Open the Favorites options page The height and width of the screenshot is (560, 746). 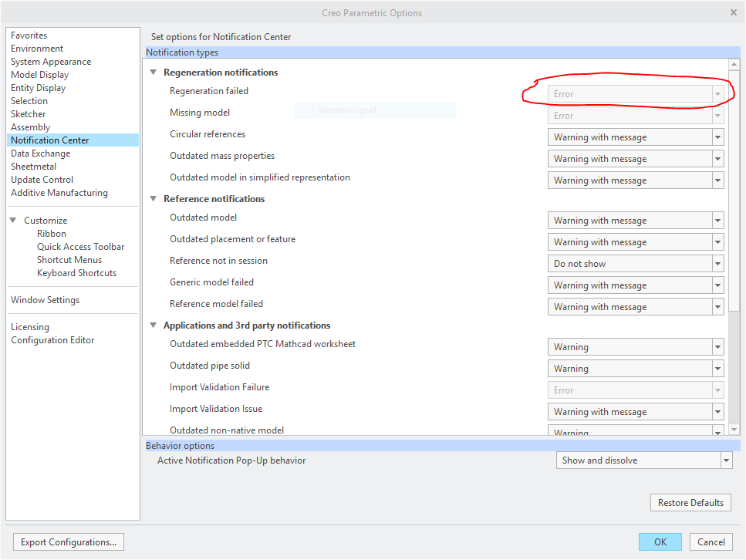coord(29,35)
